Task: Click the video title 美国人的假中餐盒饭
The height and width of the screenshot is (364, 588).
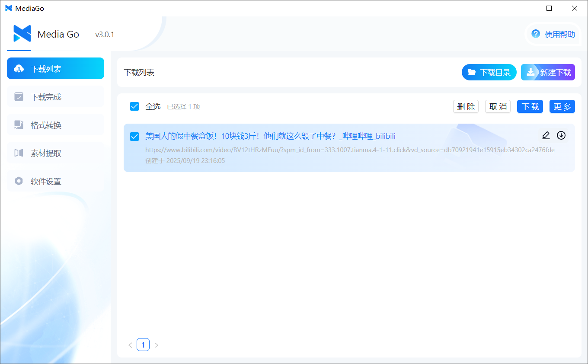Action: (x=270, y=136)
